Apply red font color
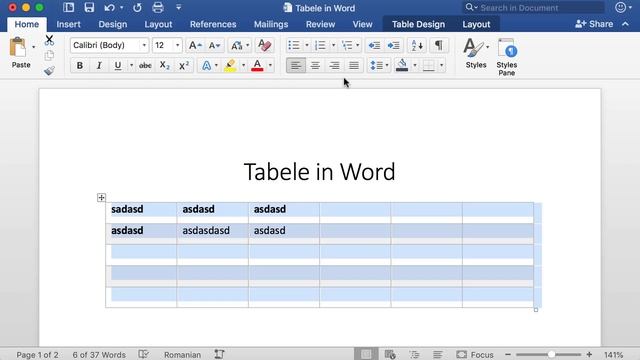Screen dimensions: 640x360 257,65
